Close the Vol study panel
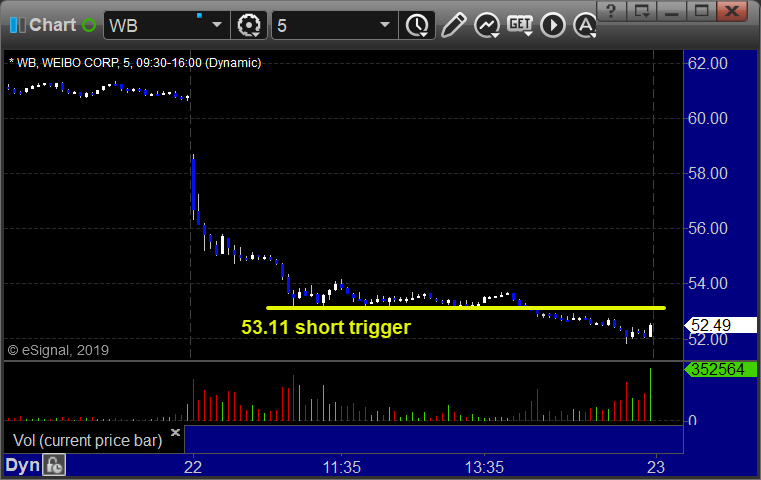Viewport: 761px width, 480px height. pos(175,432)
